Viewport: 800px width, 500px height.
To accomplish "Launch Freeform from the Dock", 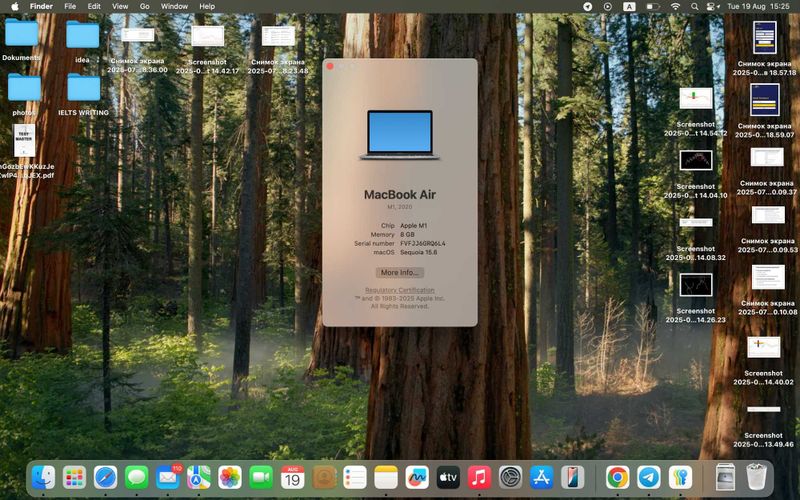I will tap(417, 478).
